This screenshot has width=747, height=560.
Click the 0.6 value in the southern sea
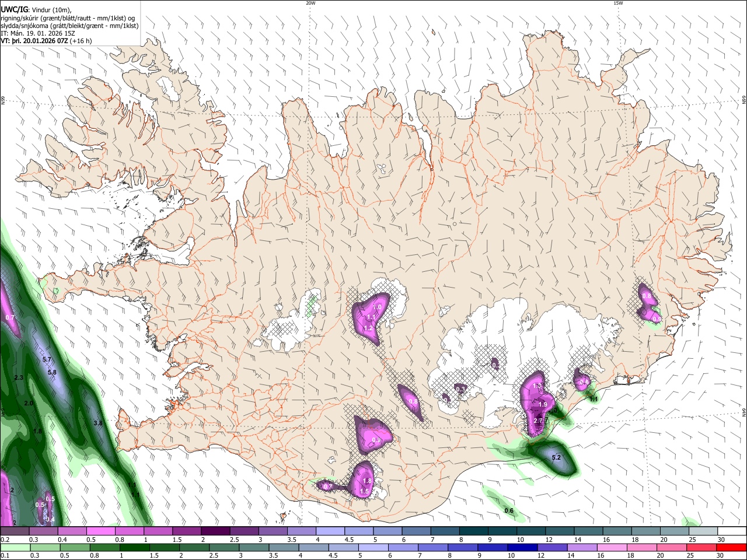(509, 511)
